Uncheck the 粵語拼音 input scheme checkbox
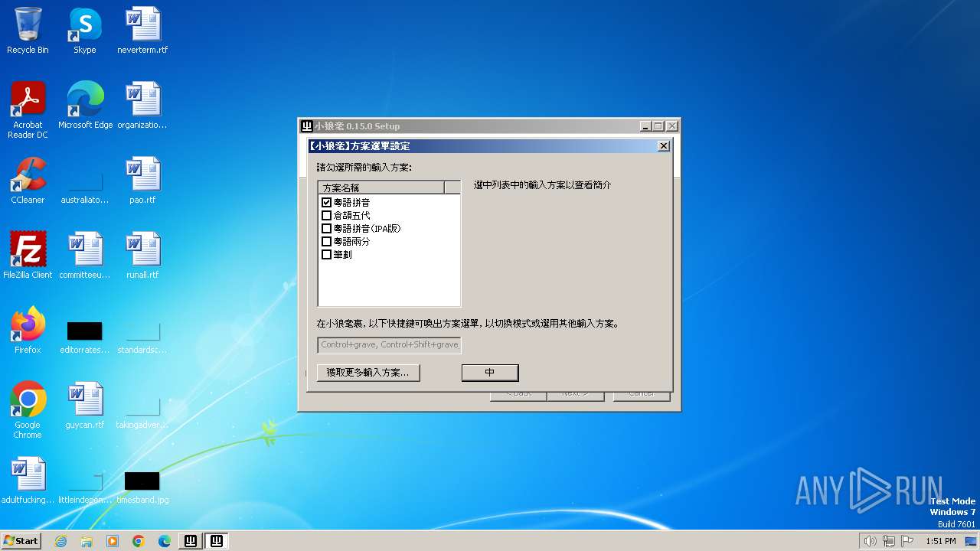The width and height of the screenshot is (980, 551). point(327,203)
